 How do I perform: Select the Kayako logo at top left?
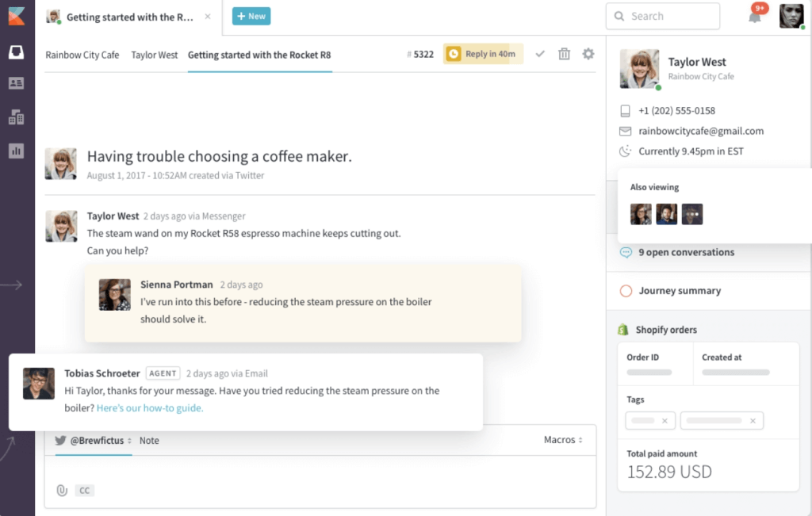(x=16, y=15)
